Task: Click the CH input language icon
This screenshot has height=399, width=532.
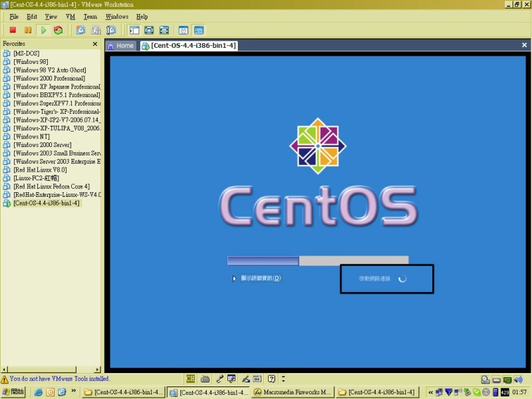Action: 190,378
